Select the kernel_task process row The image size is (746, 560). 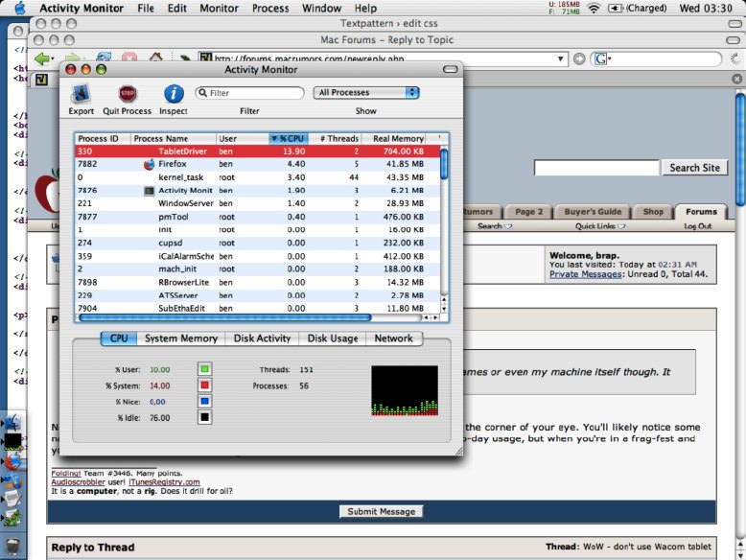(257, 177)
